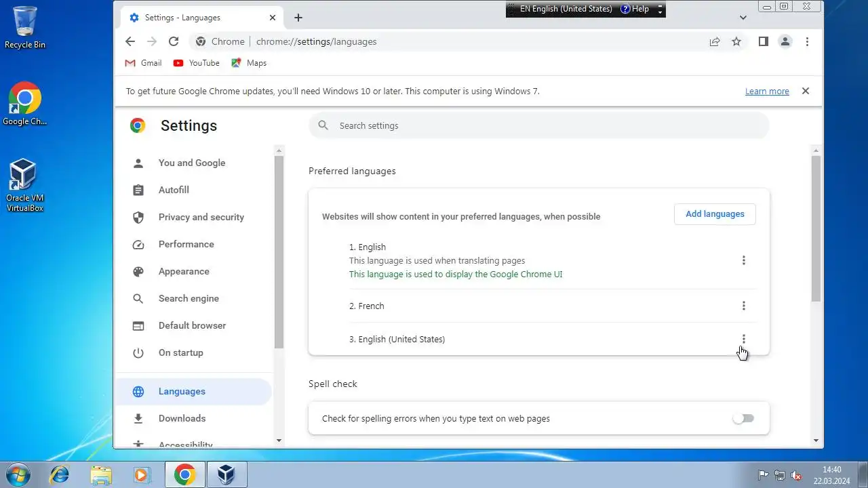
Task: Open the Chrome three-dot main menu
Action: (807, 41)
